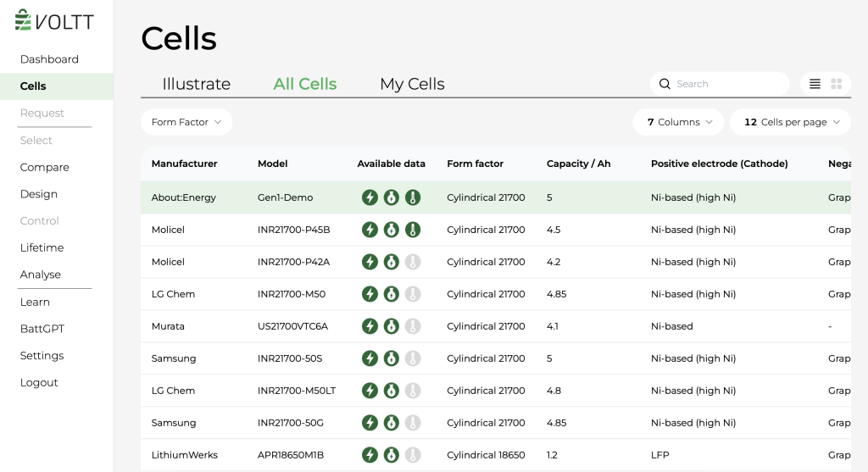Open the 12 Cells per page dropdown
868x472 pixels.
(790, 122)
